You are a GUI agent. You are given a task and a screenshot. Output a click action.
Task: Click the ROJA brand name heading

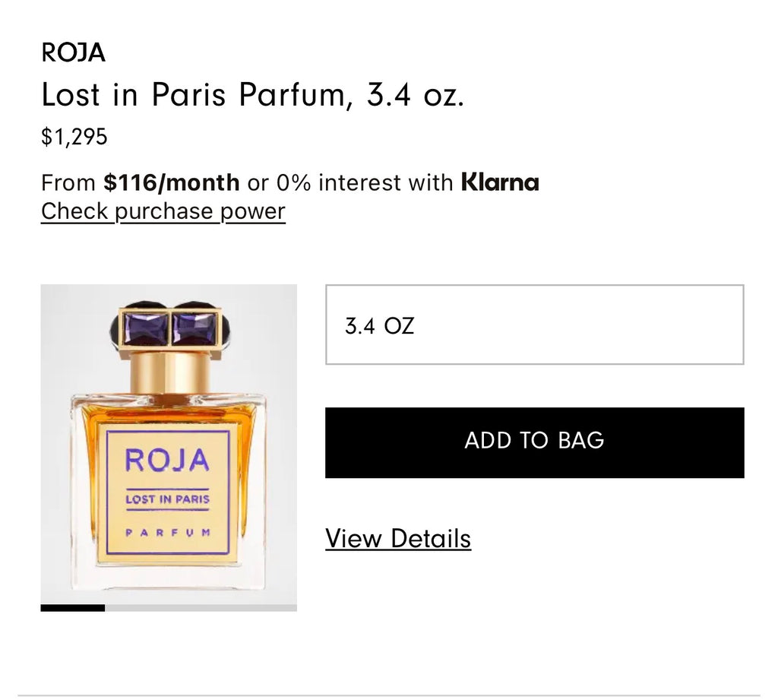74,52
